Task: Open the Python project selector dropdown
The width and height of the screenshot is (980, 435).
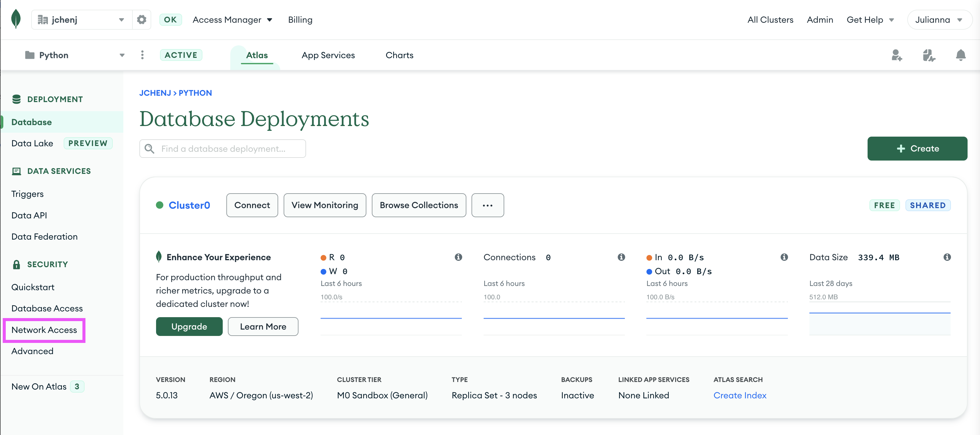Action: (121, 55)
